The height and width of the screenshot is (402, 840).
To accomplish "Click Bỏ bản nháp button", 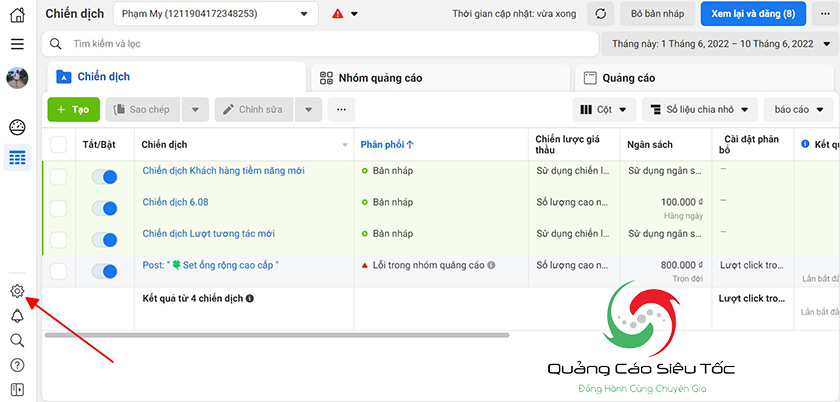I will pos(657,14).
